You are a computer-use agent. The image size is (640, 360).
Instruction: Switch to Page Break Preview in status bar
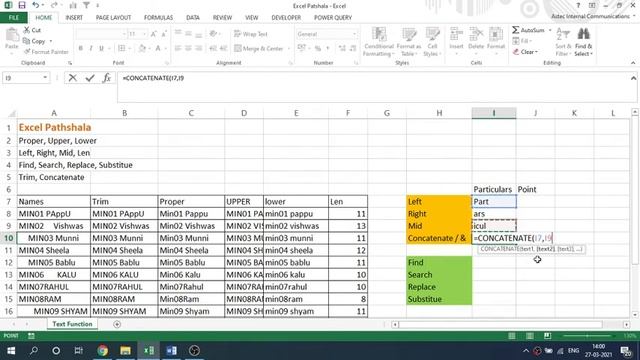coord(547,336)
